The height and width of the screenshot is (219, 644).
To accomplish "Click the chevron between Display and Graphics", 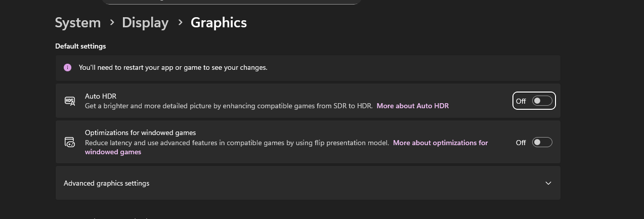I will [x=180, y=23].
